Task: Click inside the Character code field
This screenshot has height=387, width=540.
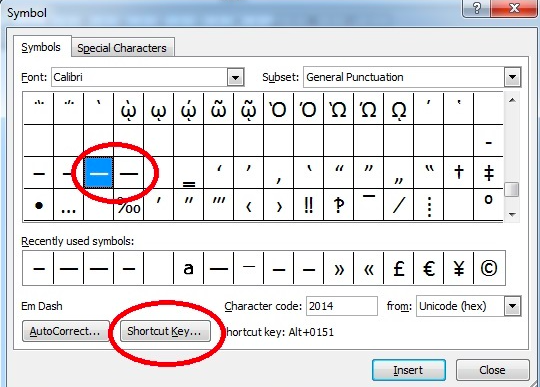Action: (x=342, y=306)
